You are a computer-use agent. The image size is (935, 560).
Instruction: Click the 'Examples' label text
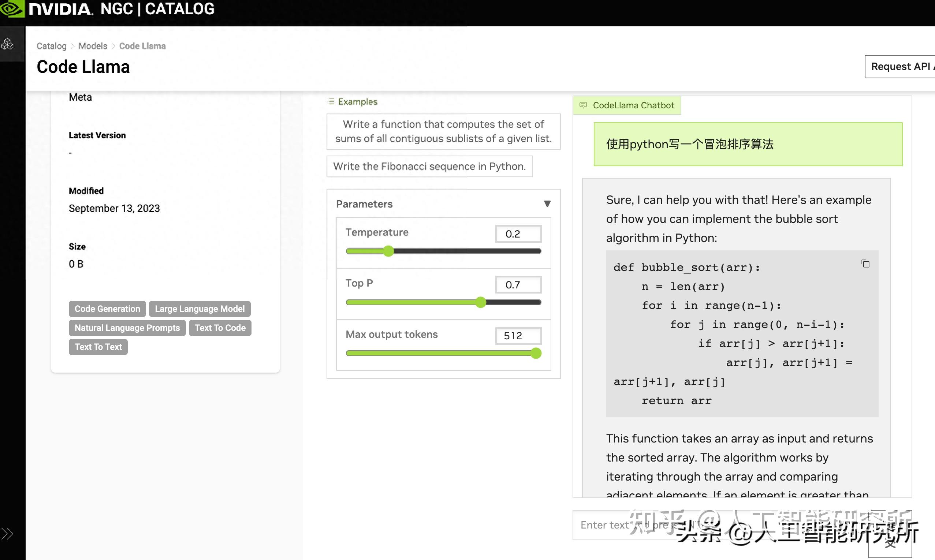tap(357, 101)
